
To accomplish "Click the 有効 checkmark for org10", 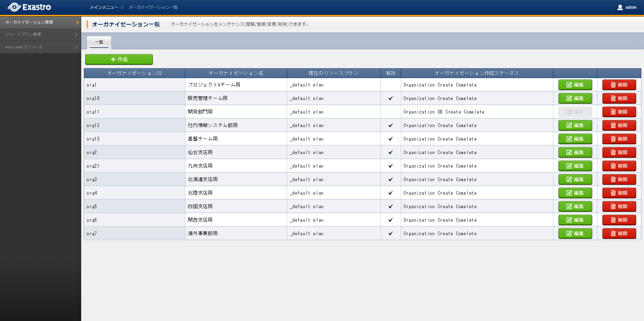I will [x=391, y=98].
